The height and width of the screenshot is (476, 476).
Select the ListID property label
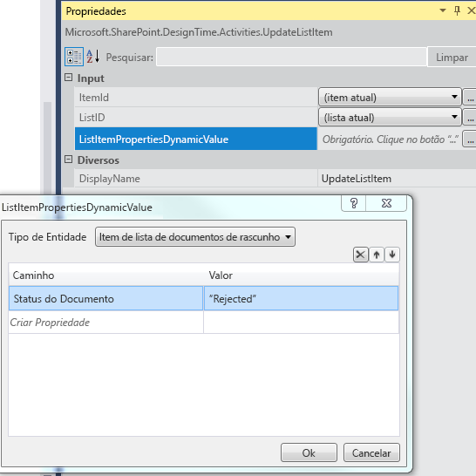(x=92, y=118)
